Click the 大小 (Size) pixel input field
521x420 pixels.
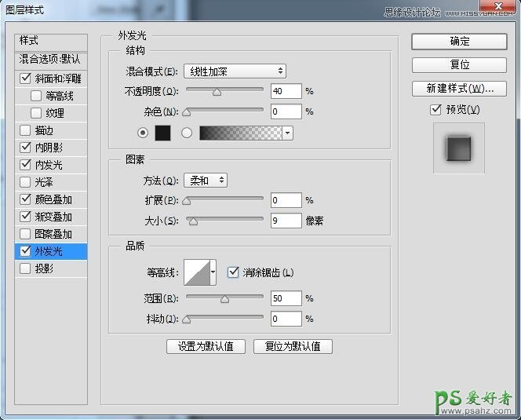coord(286,221)
